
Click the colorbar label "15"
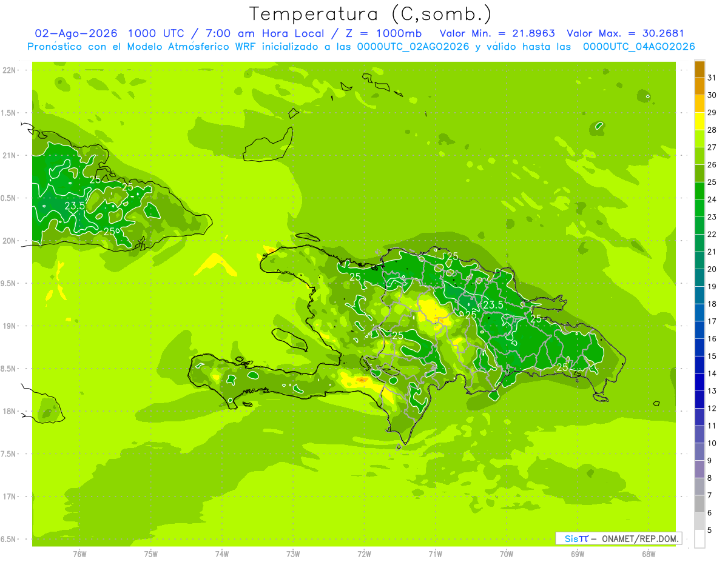pos(712,356)
